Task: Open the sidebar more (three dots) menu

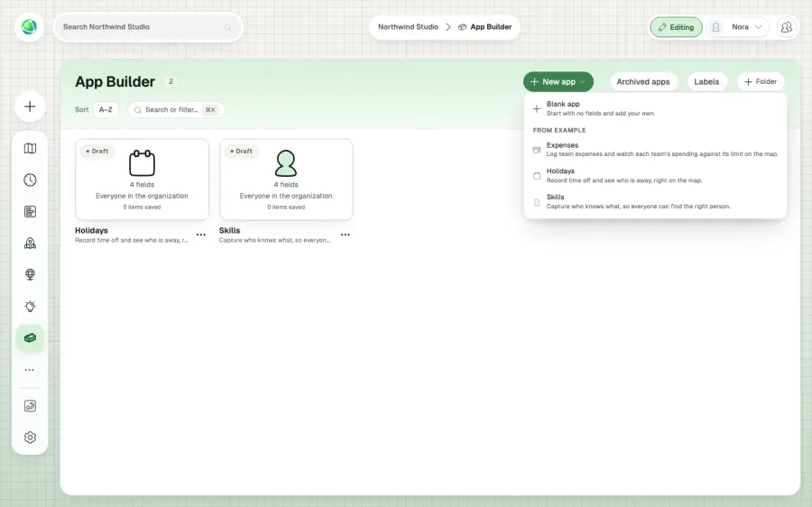Action: point(30,370)
